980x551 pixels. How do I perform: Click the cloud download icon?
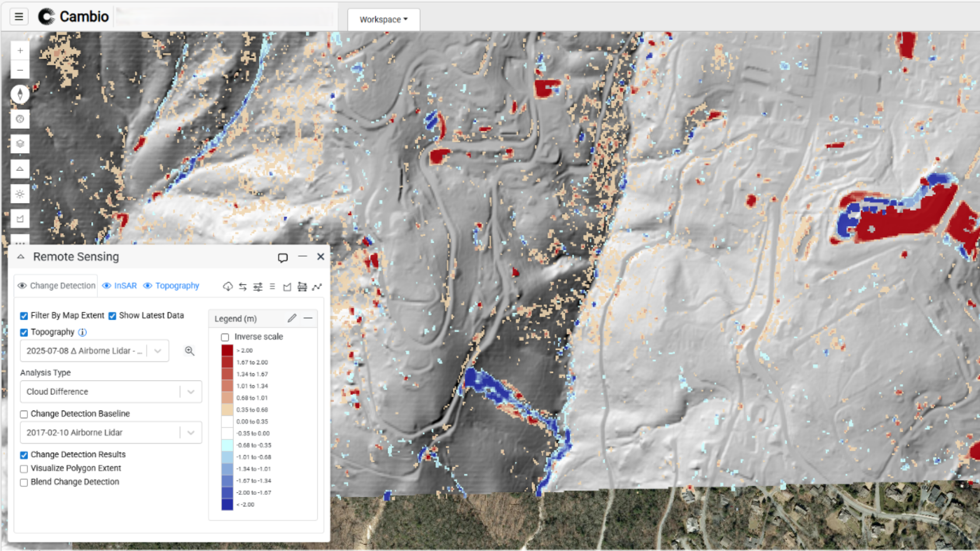(x=227, y=286)
